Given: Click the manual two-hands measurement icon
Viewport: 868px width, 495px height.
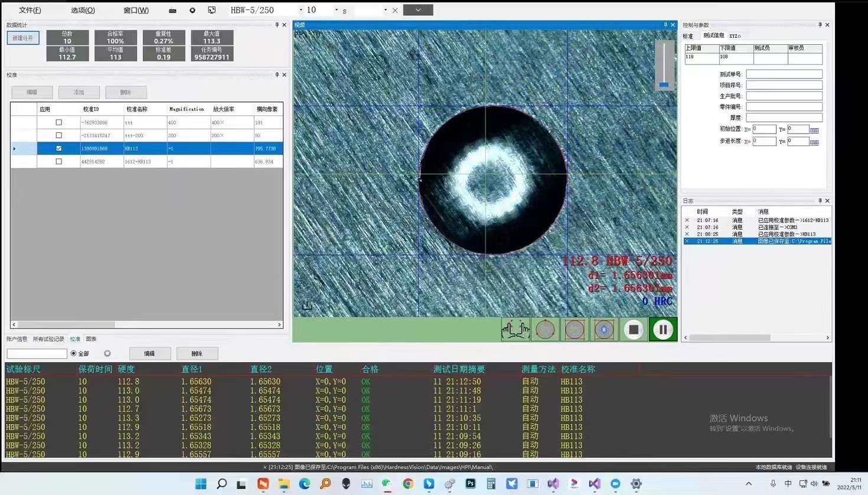Looking at the screenshot, I should 515,330.
